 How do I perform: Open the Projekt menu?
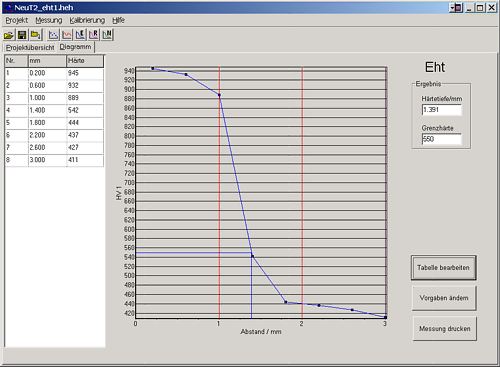17,20
